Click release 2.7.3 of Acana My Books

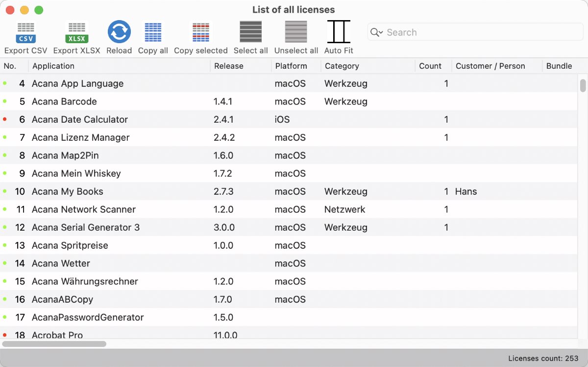point(223,191)
